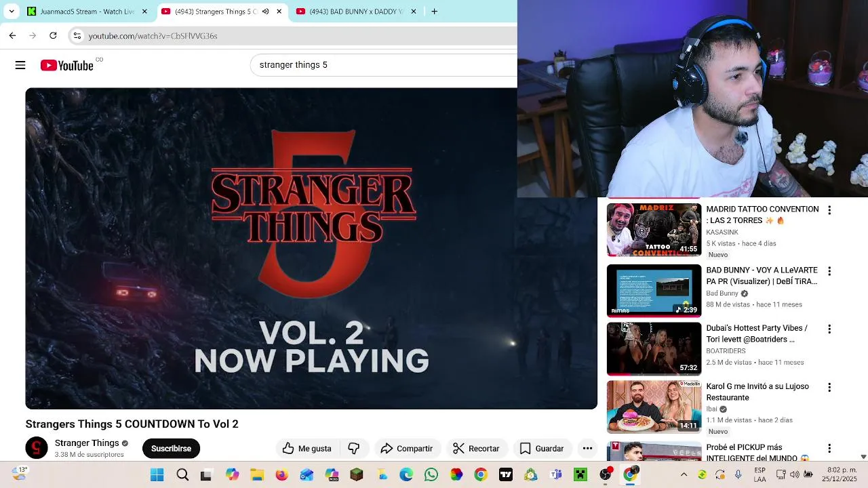Open Probé el PICKUP más INTELIGENTE title

(757, 453)
